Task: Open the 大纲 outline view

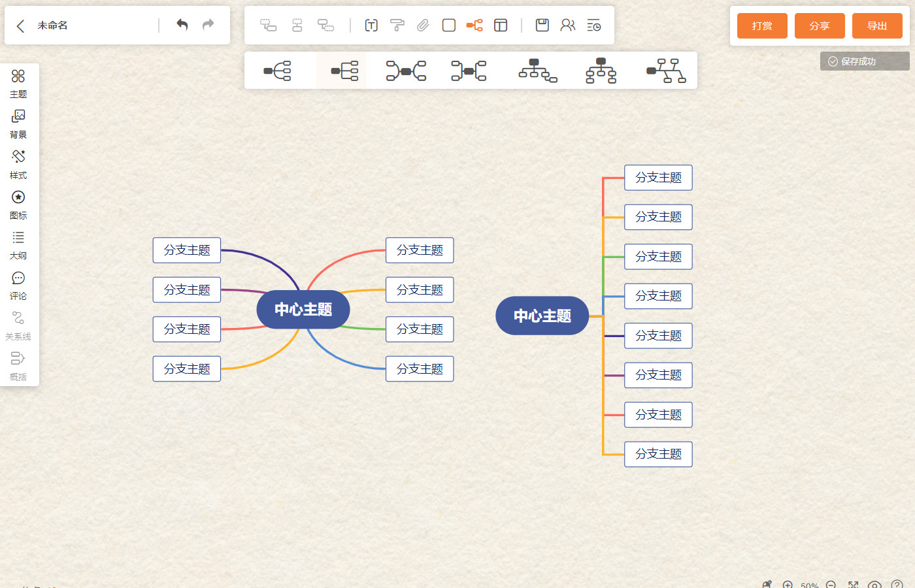Action: click(x=18, y=246)
